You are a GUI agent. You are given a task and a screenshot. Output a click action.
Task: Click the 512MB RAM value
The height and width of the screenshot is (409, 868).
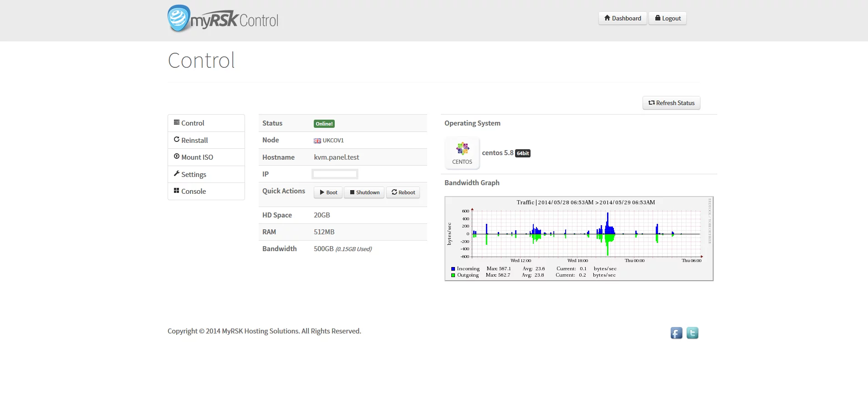[x=324, y=232]
